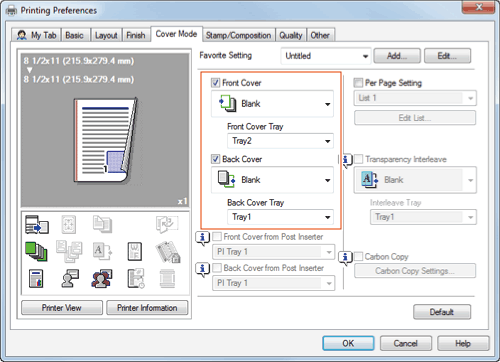Screen dimensions: 500x362
Task: Switch to the Basic tab
Action: click(75, 35)
